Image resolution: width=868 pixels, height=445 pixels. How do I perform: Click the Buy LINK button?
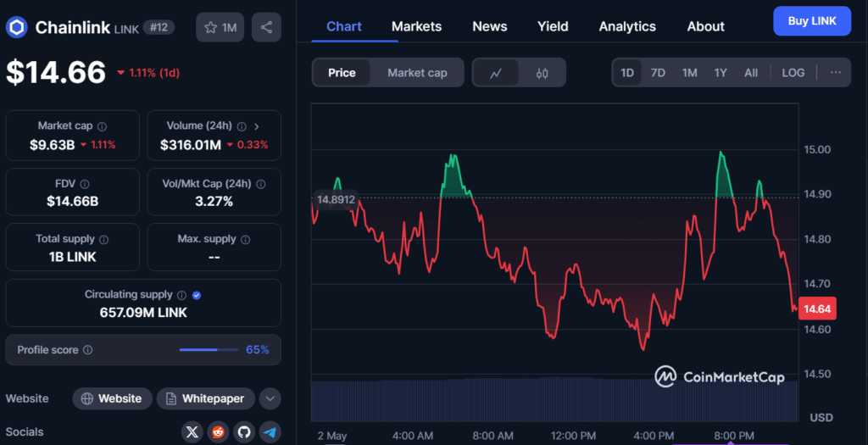pos(812,21)
